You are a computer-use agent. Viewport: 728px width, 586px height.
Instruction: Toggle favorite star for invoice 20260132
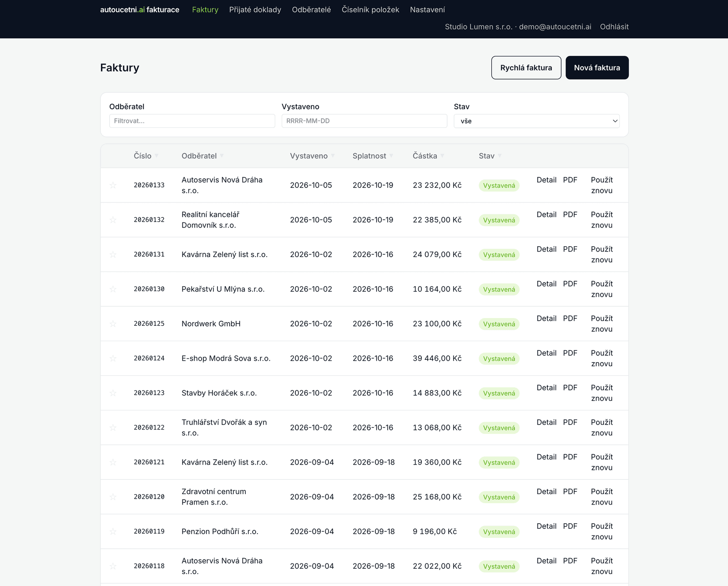(113, 220)
